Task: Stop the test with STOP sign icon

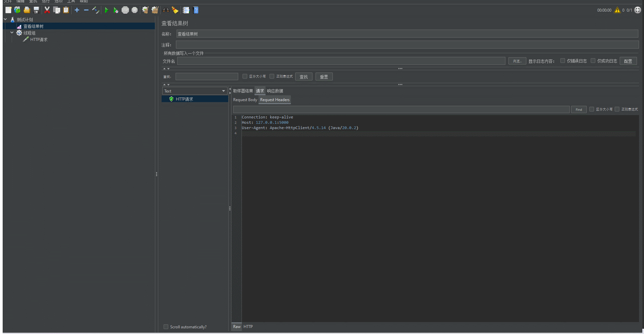Action: click(125, 10)
